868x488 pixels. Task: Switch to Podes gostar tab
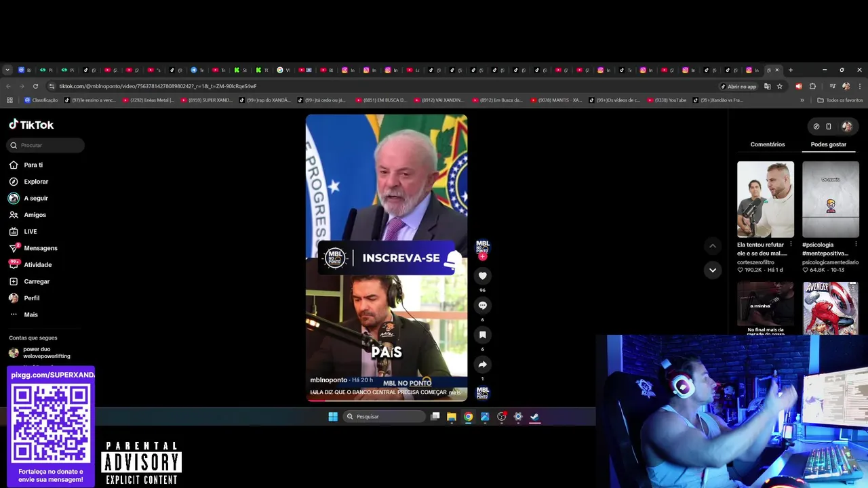click(x=828, y=144)
